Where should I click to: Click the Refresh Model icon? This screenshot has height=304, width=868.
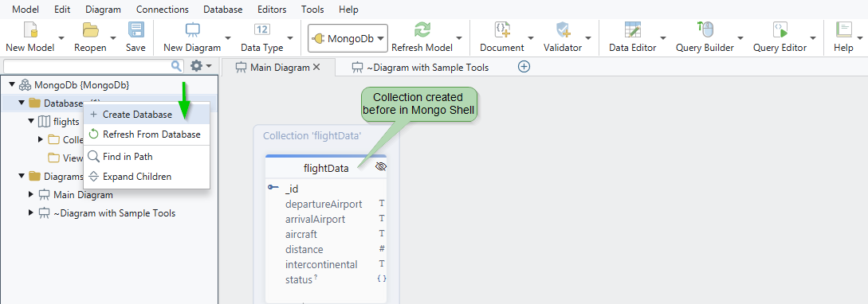[422, 30]
